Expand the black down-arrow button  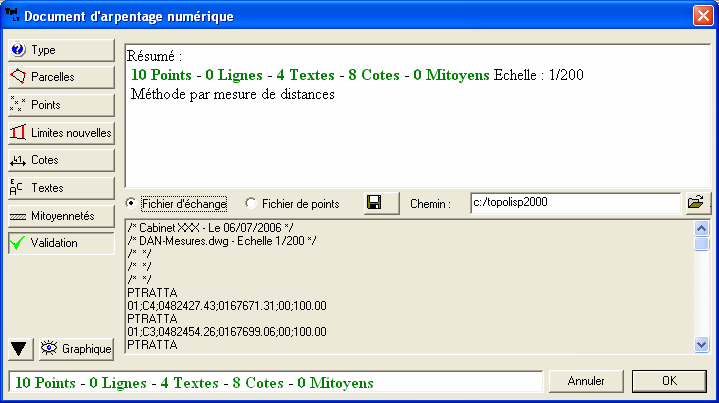pyautogui.click(x=19, y=348)
